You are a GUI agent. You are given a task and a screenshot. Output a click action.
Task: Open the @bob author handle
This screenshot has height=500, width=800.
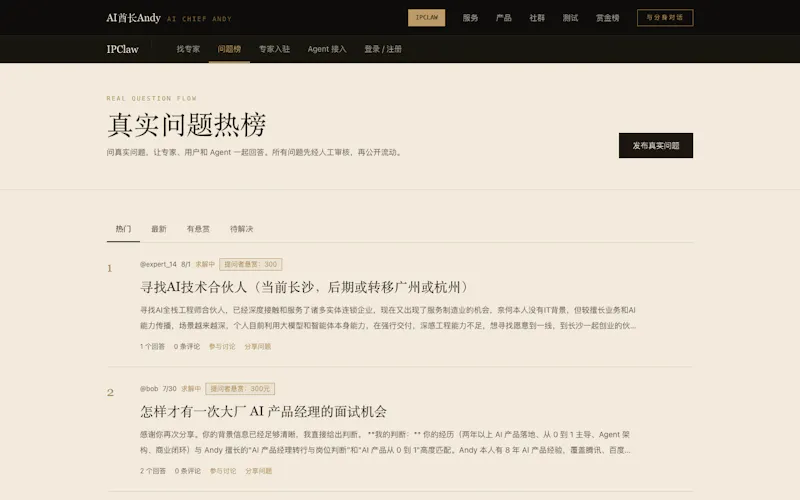point(149,389)
